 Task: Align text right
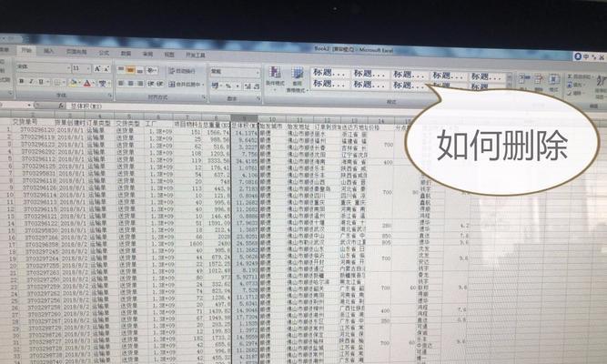[140, 83]
